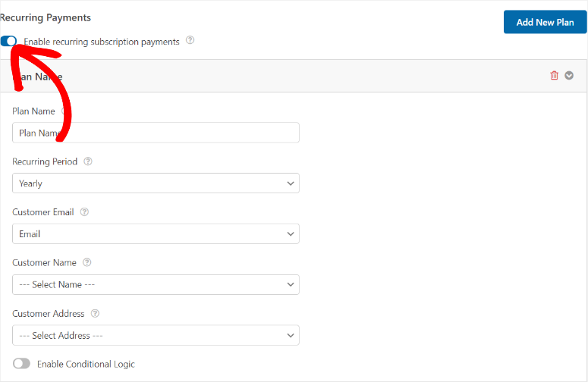The width and height of the screenshot is (588, 382).
Task: Click the Customer Address label
Action: coord(49,314)
